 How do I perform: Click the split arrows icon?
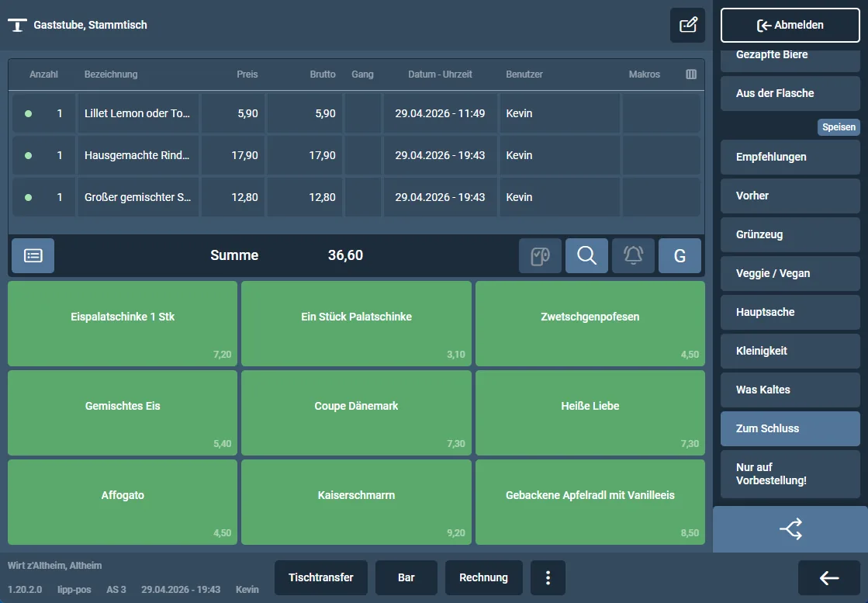point(790,528)
